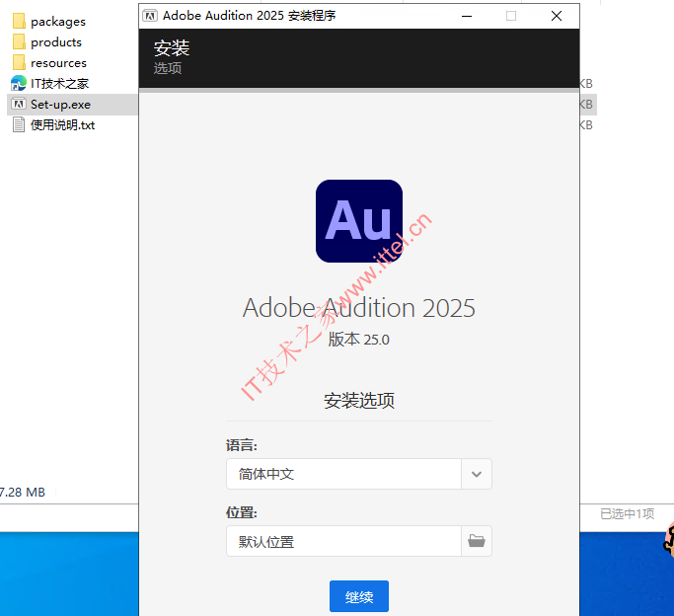
Task: Close the Adobe Audition installer window
Action: click(x=557, y=16)
